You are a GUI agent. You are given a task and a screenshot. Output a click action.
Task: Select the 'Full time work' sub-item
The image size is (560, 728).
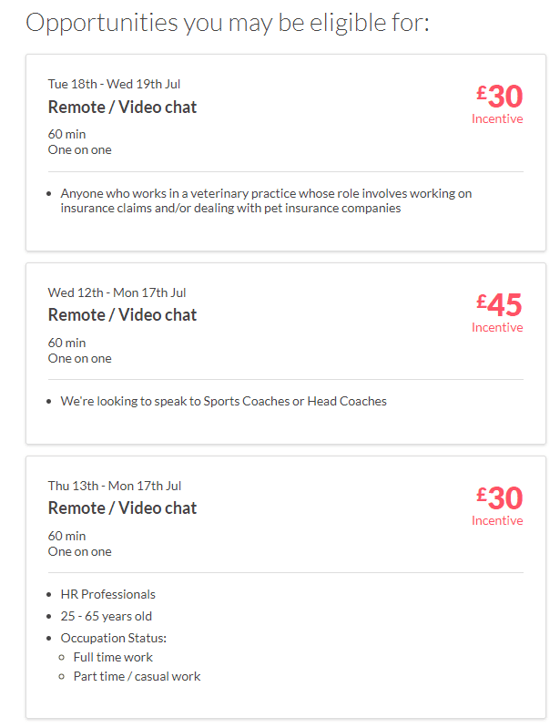point(113,657)
